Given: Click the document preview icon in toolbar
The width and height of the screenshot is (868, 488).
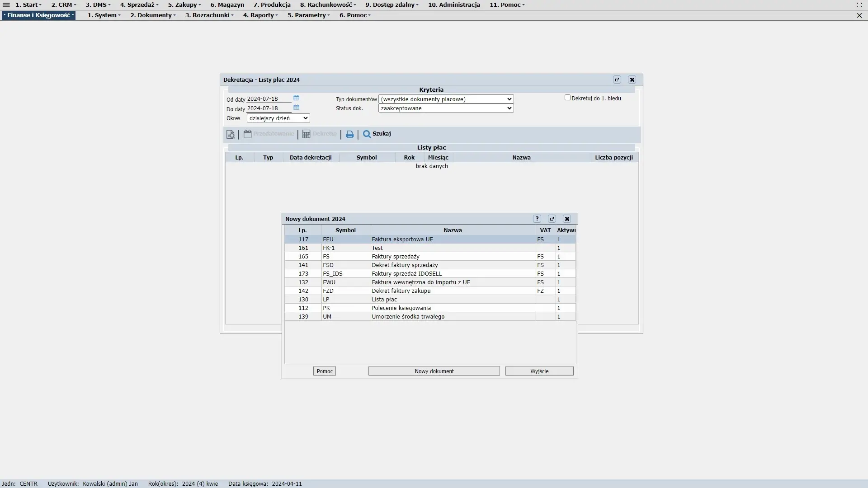Looking at the screenshot, I should 231,134.
